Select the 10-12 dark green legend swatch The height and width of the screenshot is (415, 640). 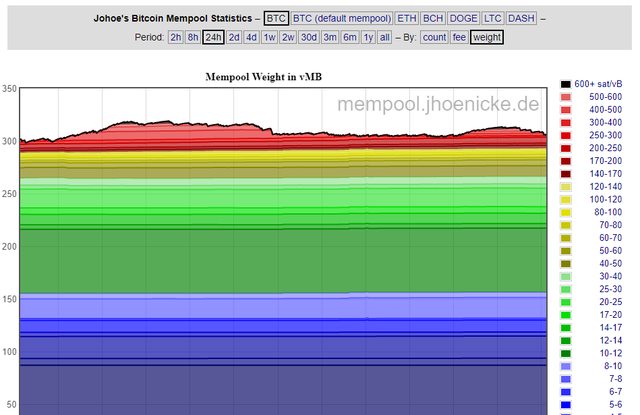[566, 353]
